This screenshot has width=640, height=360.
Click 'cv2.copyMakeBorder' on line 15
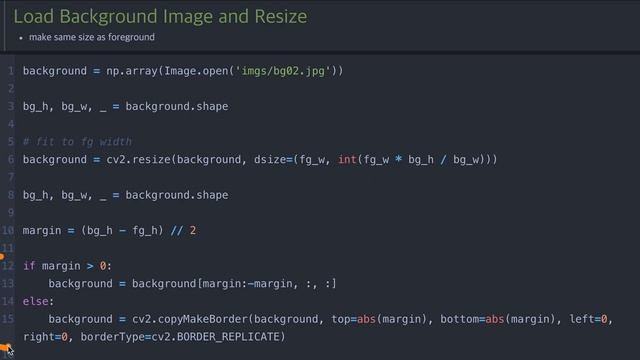pos(190,319)
